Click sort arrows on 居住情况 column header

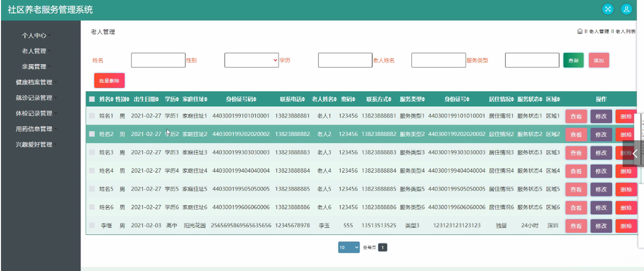pyautogui.click(x=512, y=99)
